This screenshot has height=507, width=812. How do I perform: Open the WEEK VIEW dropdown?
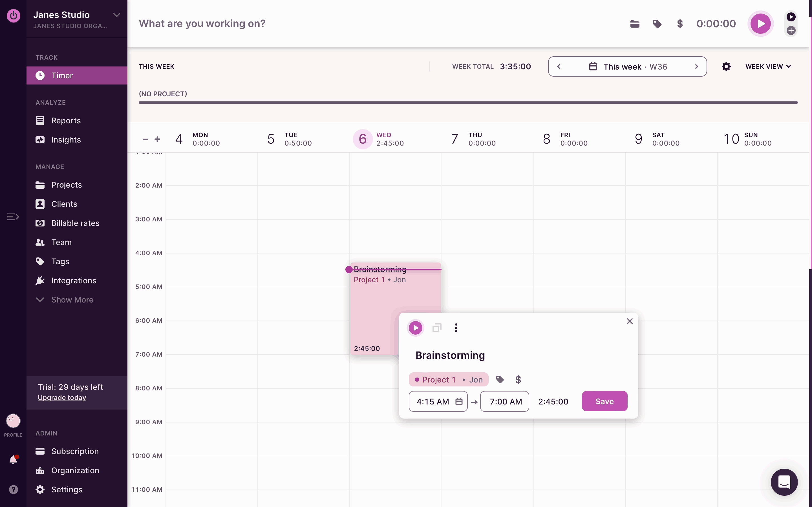pyautogui.click(x=768, y=66)
